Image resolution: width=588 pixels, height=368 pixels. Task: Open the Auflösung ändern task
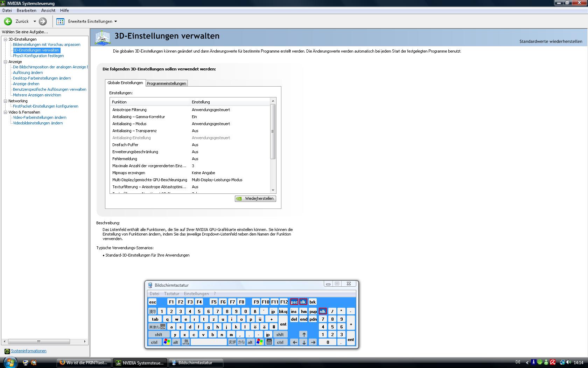point(28,73)
